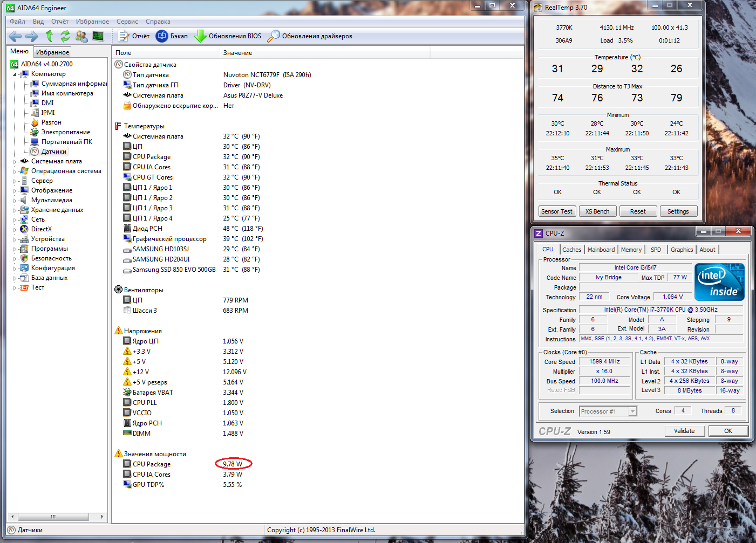The width and height of the screenshot is (756, 543).
Task: Open the SPD tab in CPU-Z
Action: pos(656,250)
